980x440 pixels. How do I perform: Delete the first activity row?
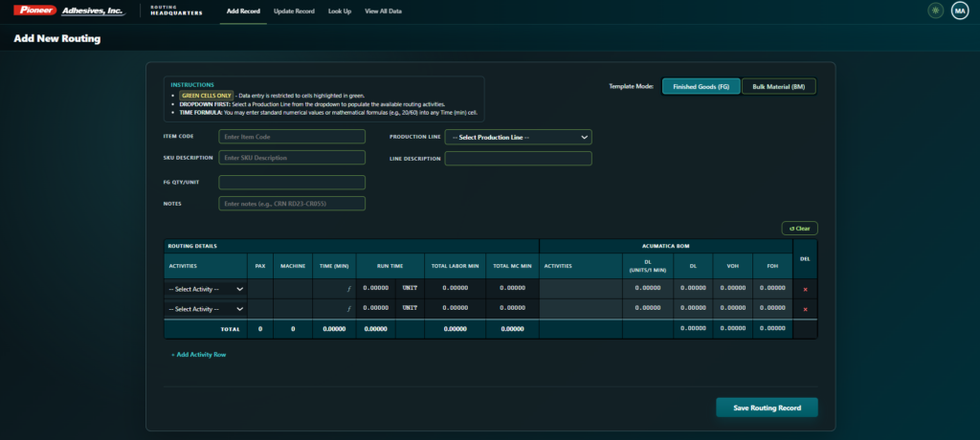(805, 290)
